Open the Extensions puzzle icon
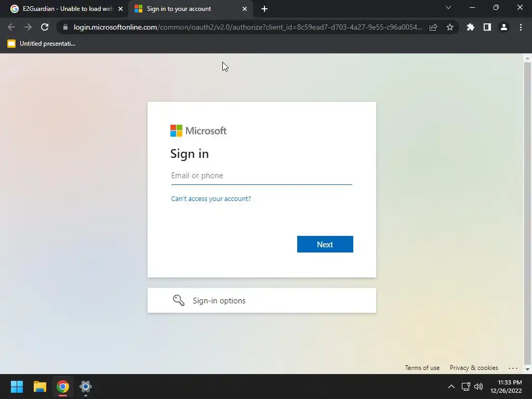Image resolution: width=532 pixels, height=399 pixels. click(471, 27)
